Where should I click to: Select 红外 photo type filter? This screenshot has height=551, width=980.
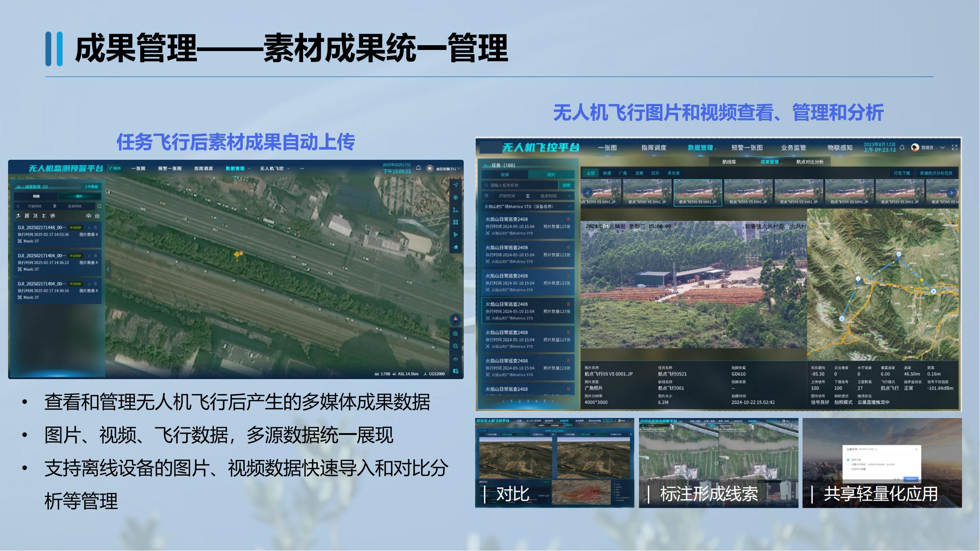655,173
